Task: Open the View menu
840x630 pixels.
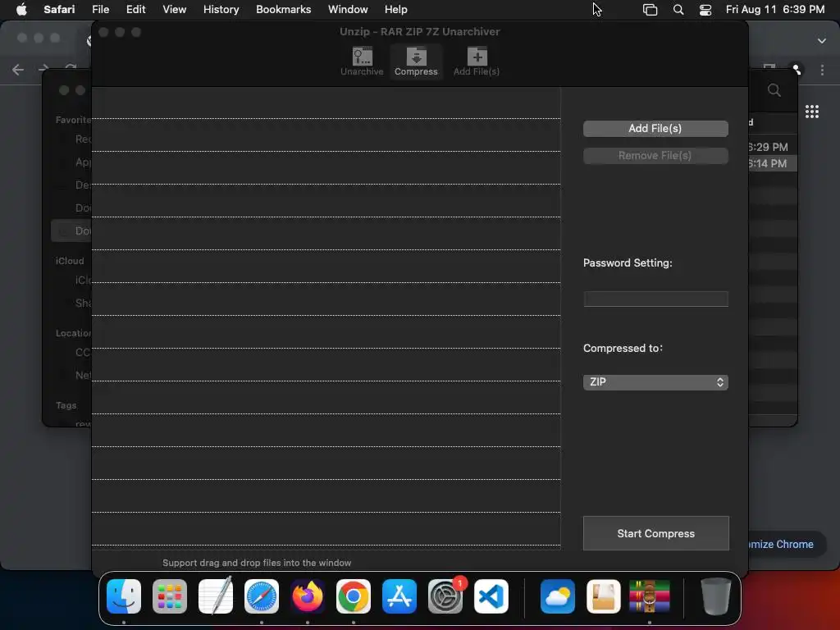Action: [175, 10]
